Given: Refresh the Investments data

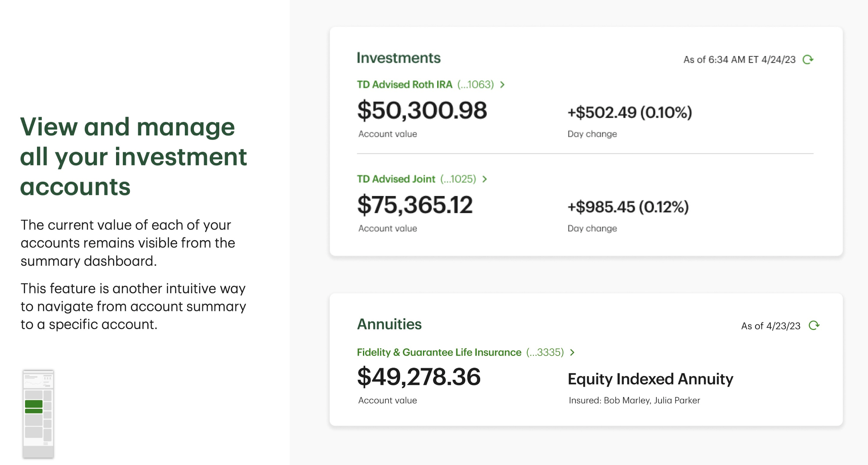Looking at the screenshot, I should point(808,60).
